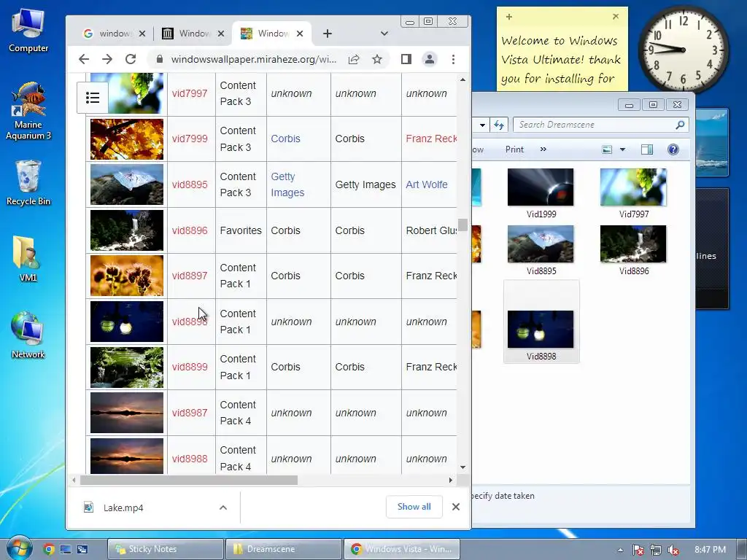The width and height of the screenshot is (747, 560).
Task: Click the page horizontal scrollbar thumb
Action: 189,481
